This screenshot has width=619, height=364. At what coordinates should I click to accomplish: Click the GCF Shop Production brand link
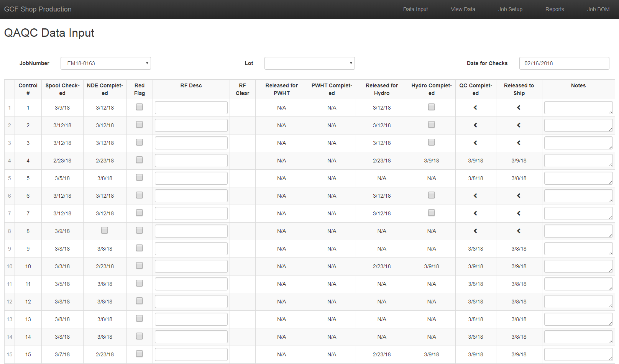point(38,9)
